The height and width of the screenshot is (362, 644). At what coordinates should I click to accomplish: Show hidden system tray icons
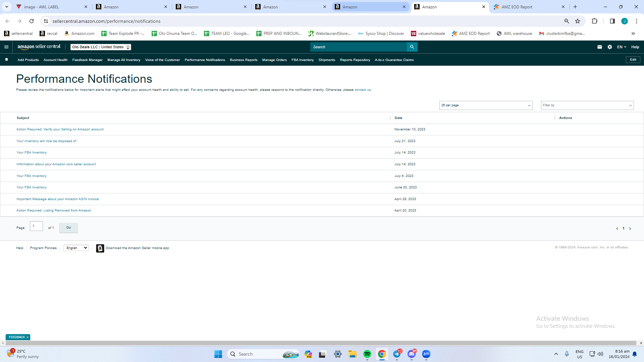click(x=556, y=354)
